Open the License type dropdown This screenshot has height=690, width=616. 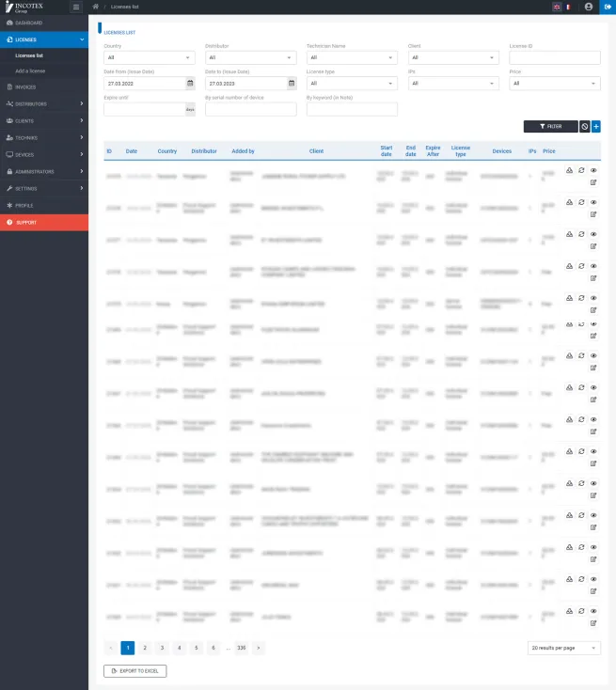click(352, 83)
